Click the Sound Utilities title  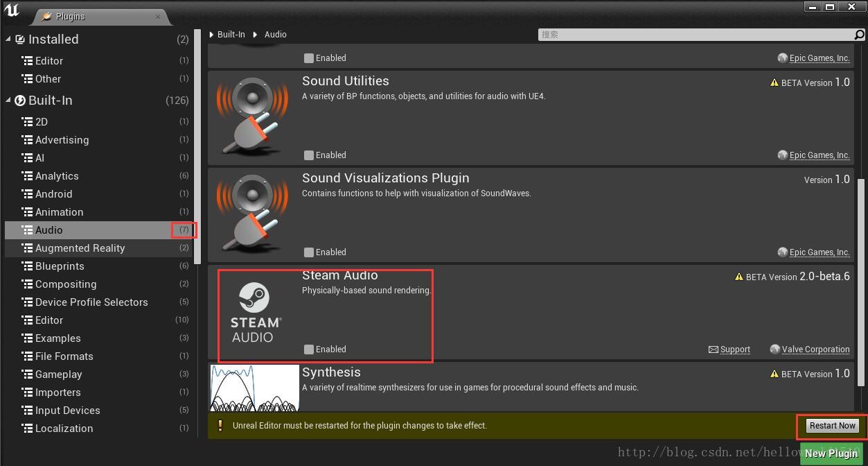pos(346,81)
